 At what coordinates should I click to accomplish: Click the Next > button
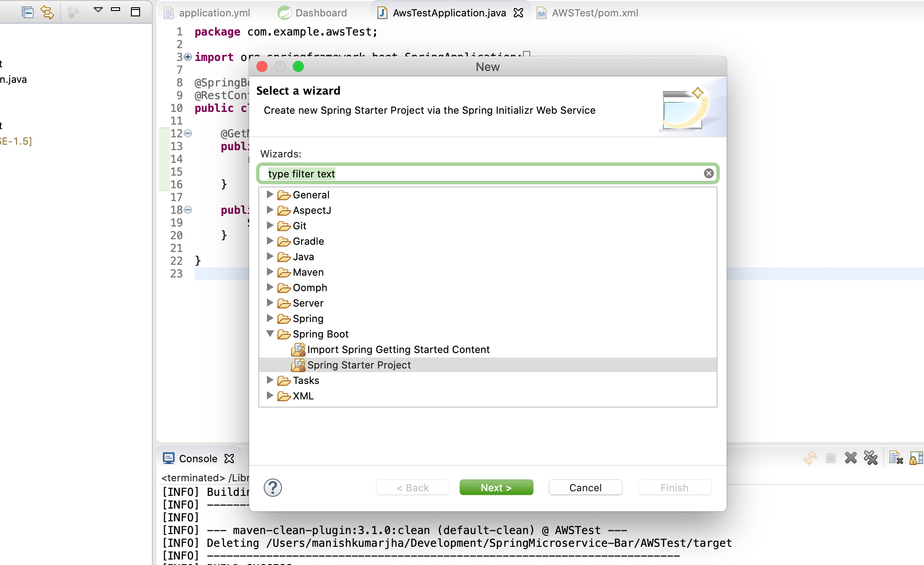point(496,487)
